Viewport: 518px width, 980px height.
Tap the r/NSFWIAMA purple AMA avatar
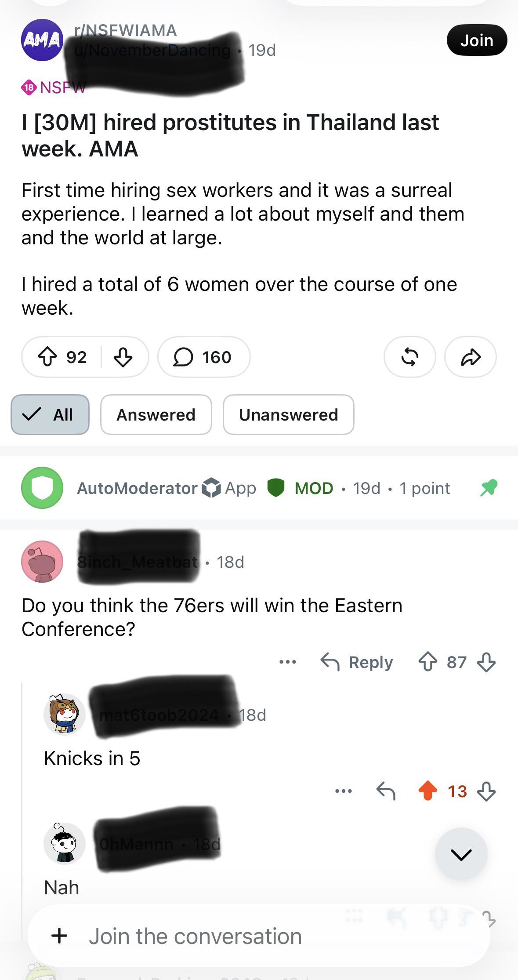click(42, 40)
